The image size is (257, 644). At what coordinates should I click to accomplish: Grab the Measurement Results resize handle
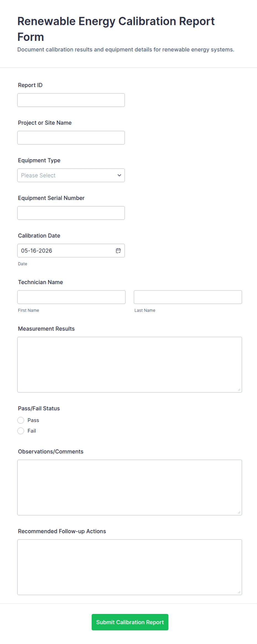pos(239,390)
